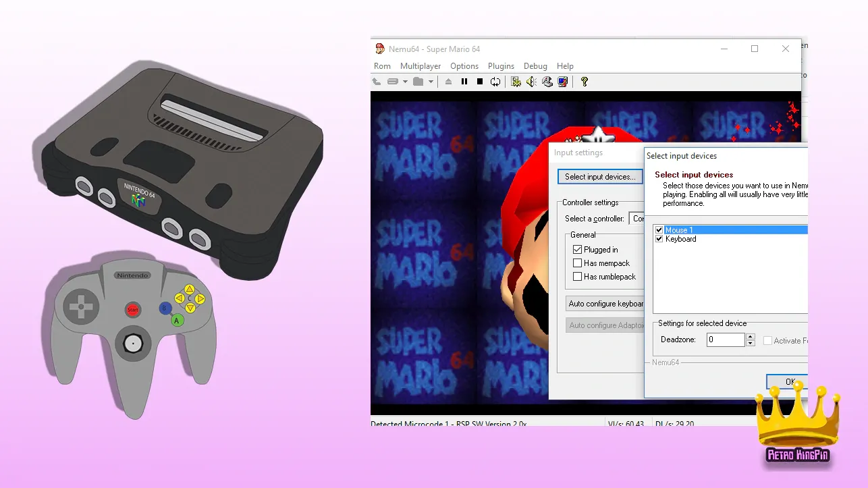Image resolution: width=868 pixels, height=488 pixels.
Task: Uncheck the Keyboard device checkbox
Action: click(x=659, y=239)
